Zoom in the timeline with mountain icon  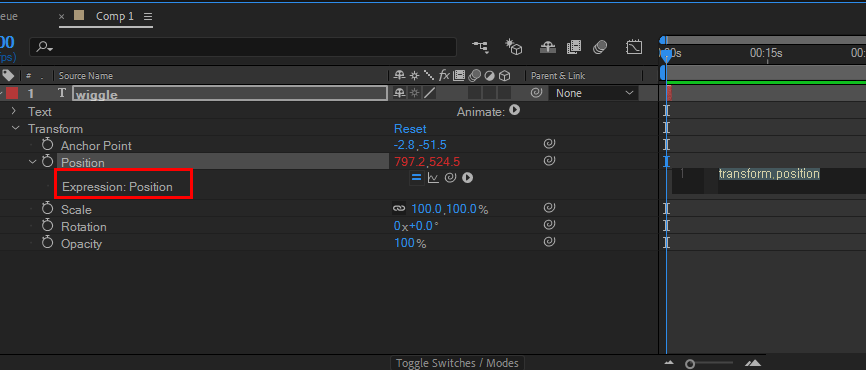coord(752,363)
